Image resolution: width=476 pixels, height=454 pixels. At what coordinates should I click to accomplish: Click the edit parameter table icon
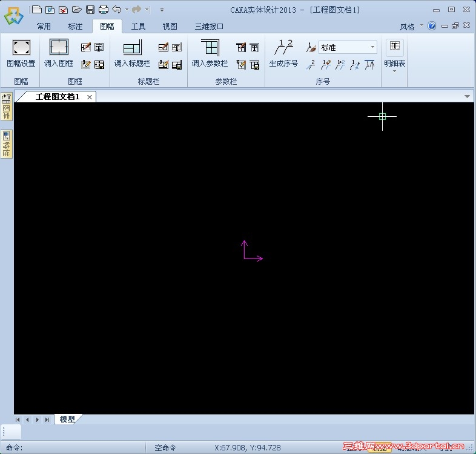241,64
